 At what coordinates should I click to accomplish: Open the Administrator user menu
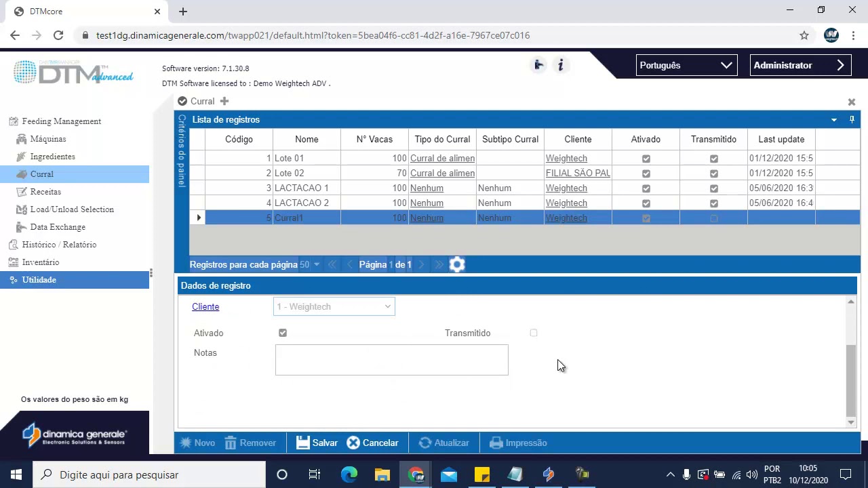tap(800, 65)
